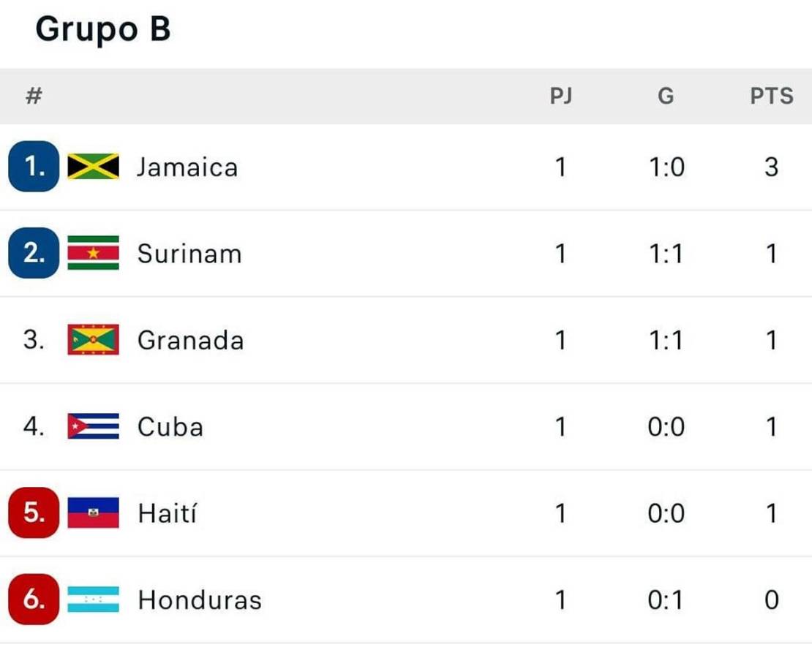Click the red position 6 badge
The height and width of the screenshot is (658, 812).
click(x=34, y=600)
